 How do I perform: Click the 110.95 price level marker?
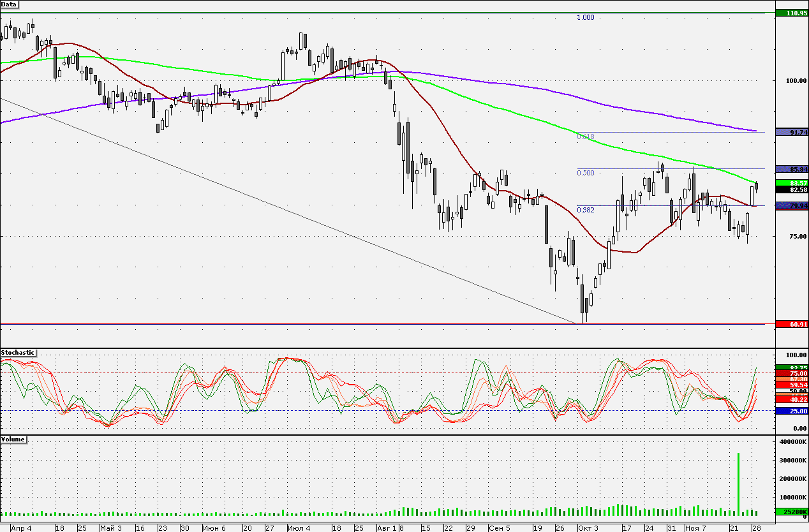tap(791, 13)
